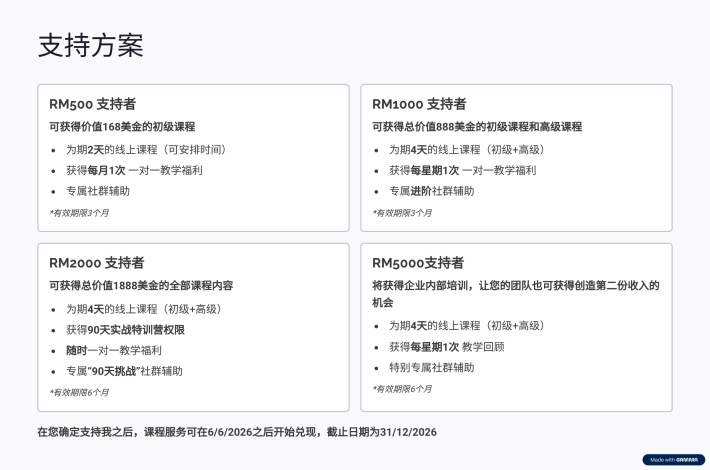Click the RM2000 支持者 card heading
Viewport: 710px width, 470px height.
click(x=96, y=263)
